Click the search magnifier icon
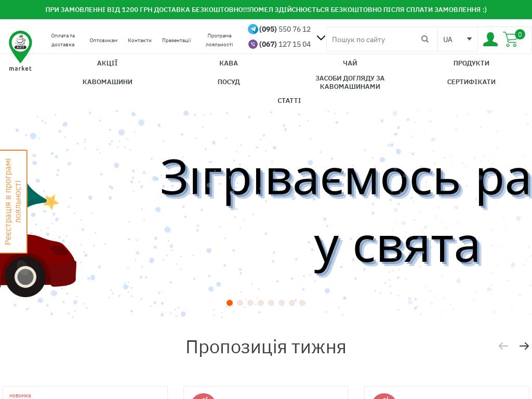The width and height of the screenshot is (532, 399). [x=425, y=39]
